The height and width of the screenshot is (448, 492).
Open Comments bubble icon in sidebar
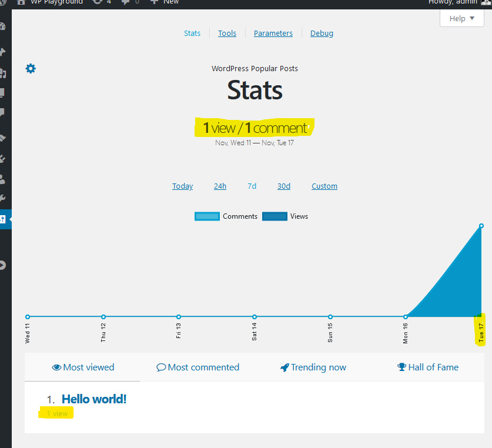point(2,112)
